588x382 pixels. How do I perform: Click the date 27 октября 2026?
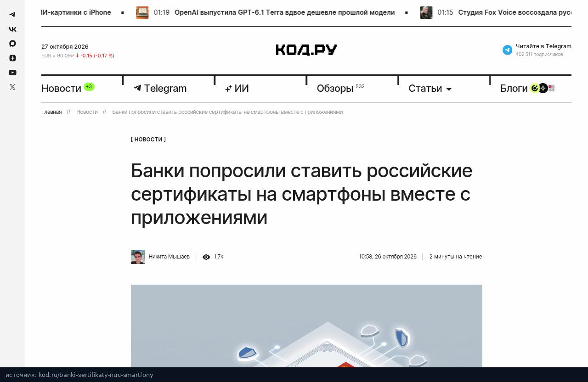pyautogui.click(x=65, y=46)
